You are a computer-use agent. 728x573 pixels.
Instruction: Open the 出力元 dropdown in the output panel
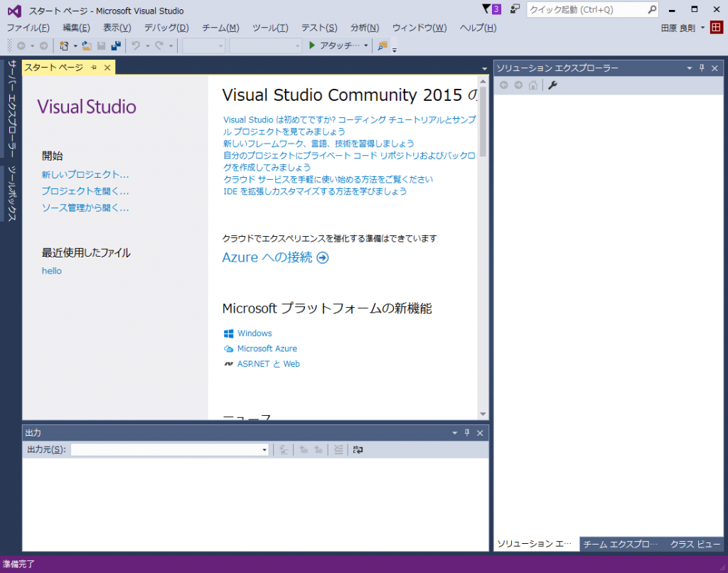pos(264,449)
